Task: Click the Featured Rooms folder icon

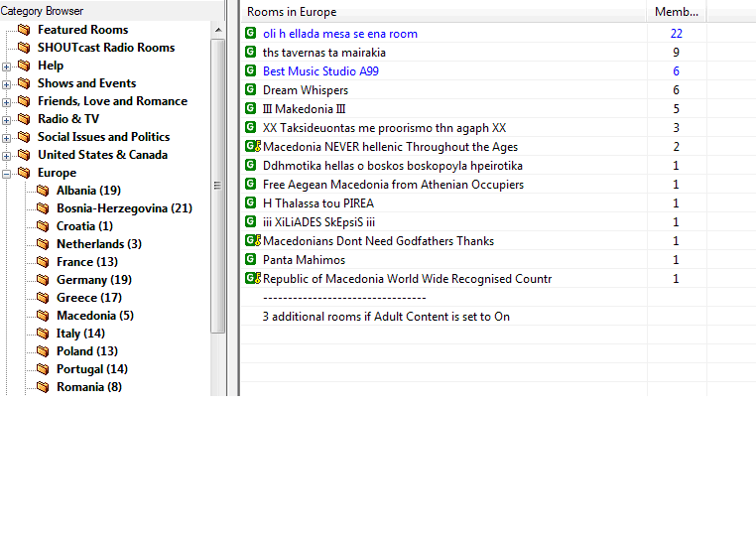Action: [24, 30]
